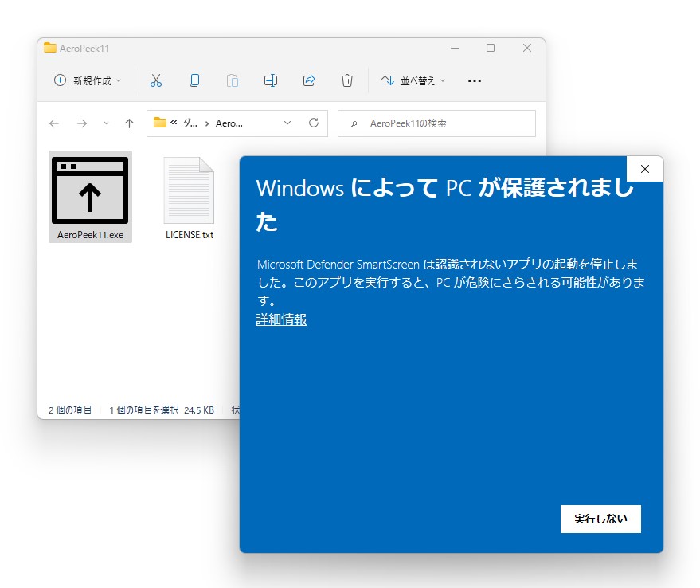The height and width of the screenshot is (588, 700).
Task: Delete the selected file via trash icon
Action: (347, 80)
